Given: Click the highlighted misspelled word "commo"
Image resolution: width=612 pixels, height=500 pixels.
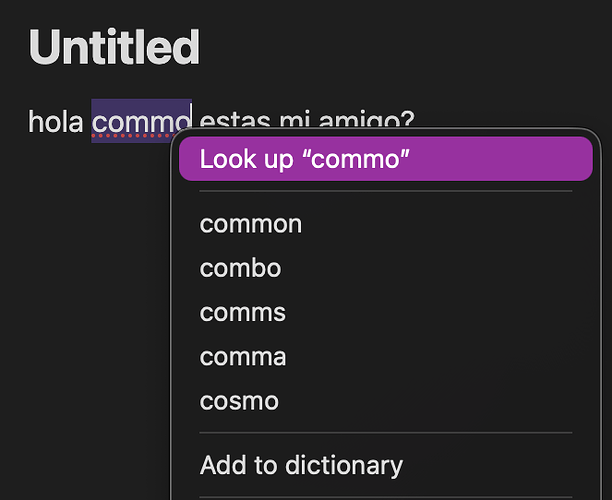Looking at the screenshot, I should tap(141, 122).
